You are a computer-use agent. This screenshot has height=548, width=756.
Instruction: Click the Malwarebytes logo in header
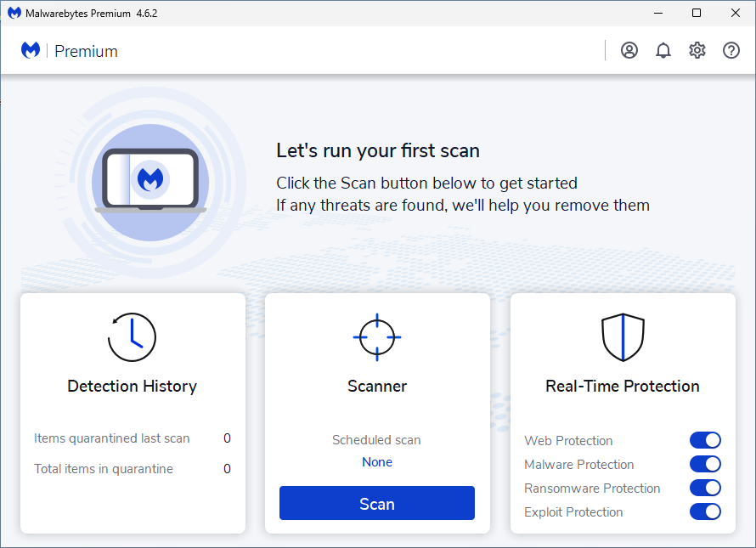(31, 51)
